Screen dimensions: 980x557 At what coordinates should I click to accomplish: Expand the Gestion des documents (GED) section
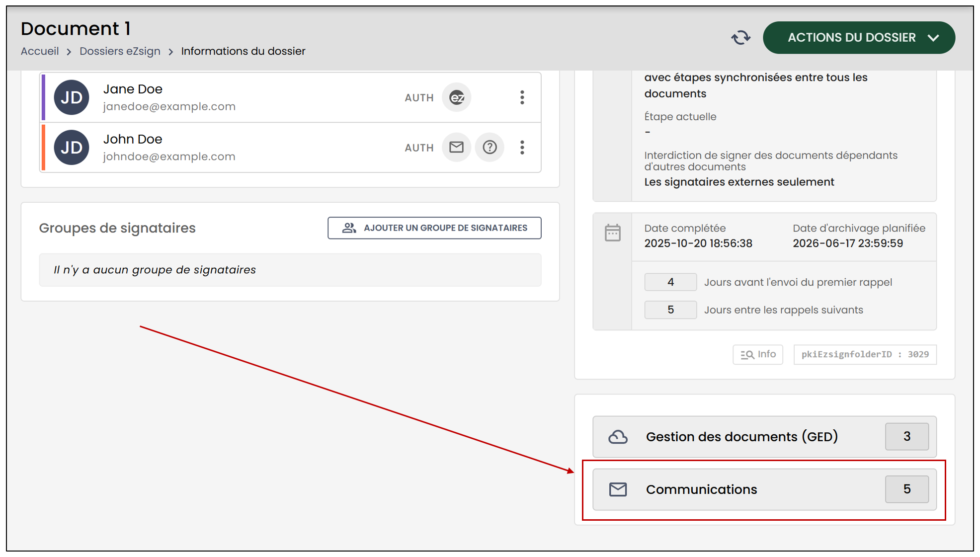[x=764, y=437]
